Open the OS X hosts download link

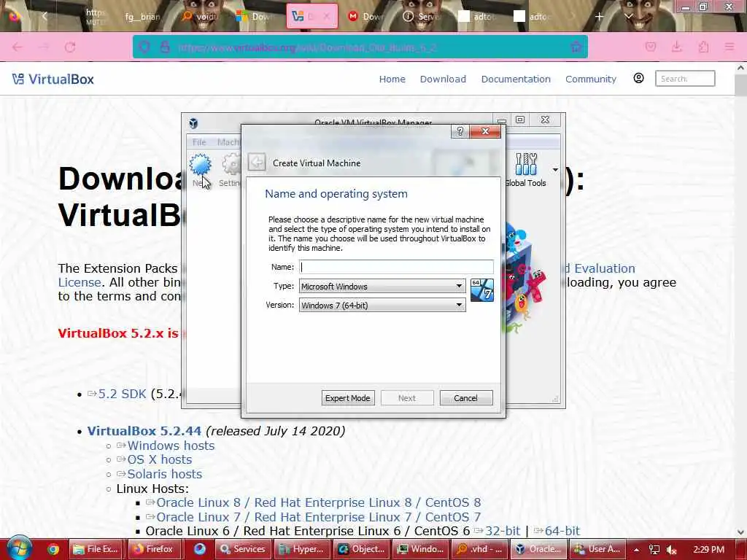pyautogui.click(x=160, y=460)
